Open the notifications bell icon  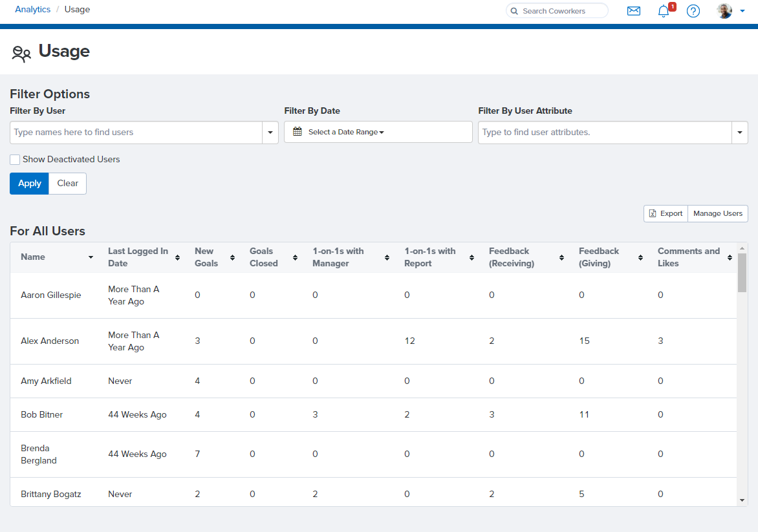tap(663, 11)
